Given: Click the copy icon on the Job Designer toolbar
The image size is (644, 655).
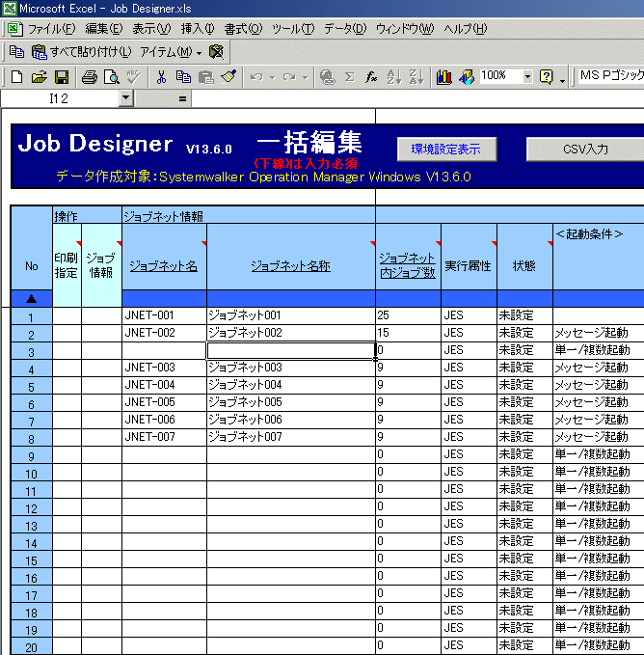Looking at the screenshot, I should 16,52.
